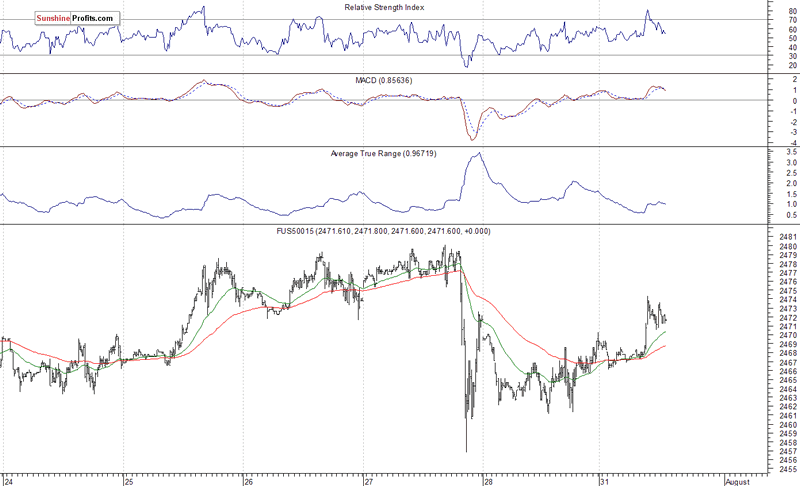800x486 pixels.
Task: Click date label 24 on time axis
Action: click(9, 482)
